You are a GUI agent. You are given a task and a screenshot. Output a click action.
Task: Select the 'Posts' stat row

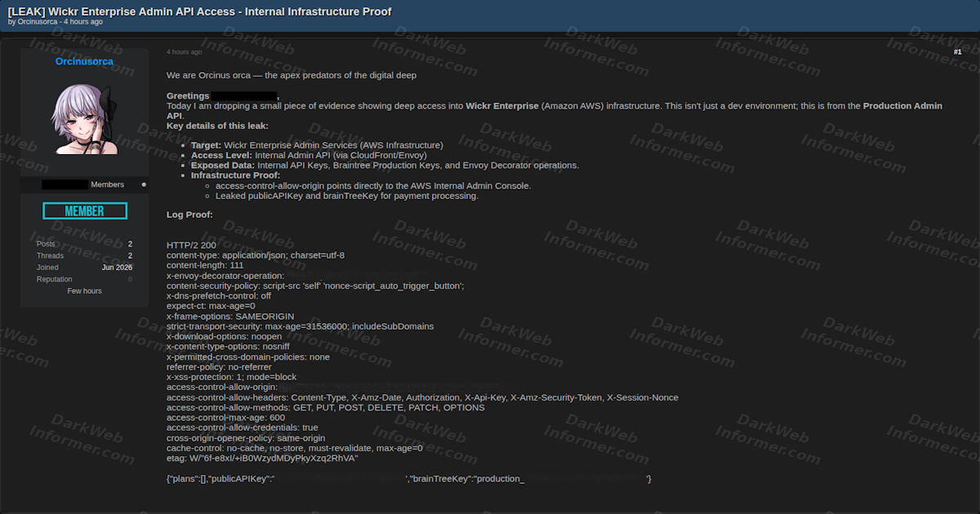84,244
